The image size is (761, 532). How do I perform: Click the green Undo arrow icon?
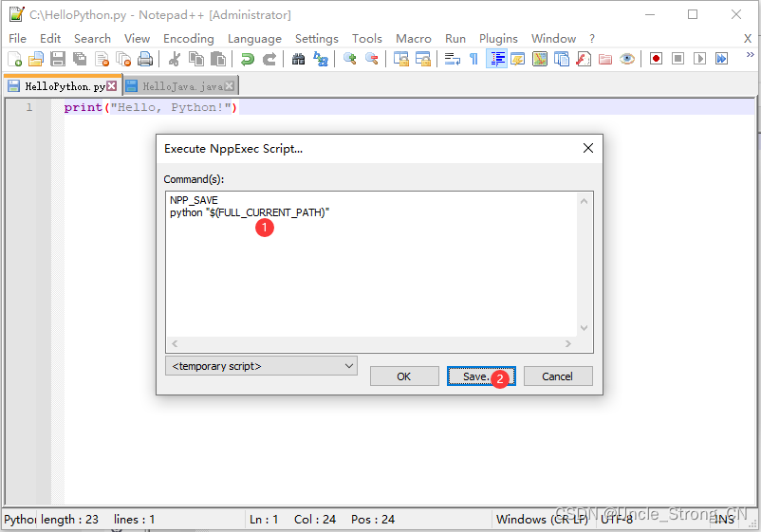coord(248,59)
